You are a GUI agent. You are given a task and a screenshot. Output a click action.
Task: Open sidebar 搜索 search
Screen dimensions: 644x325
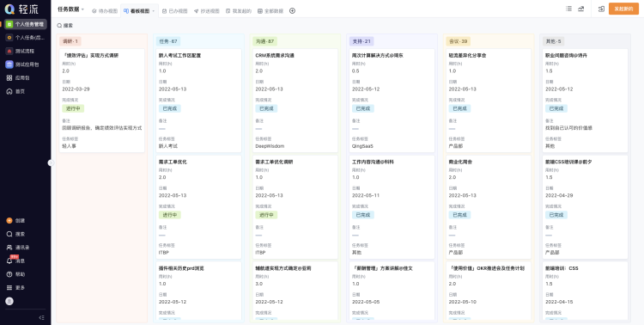tap(15, 234)
